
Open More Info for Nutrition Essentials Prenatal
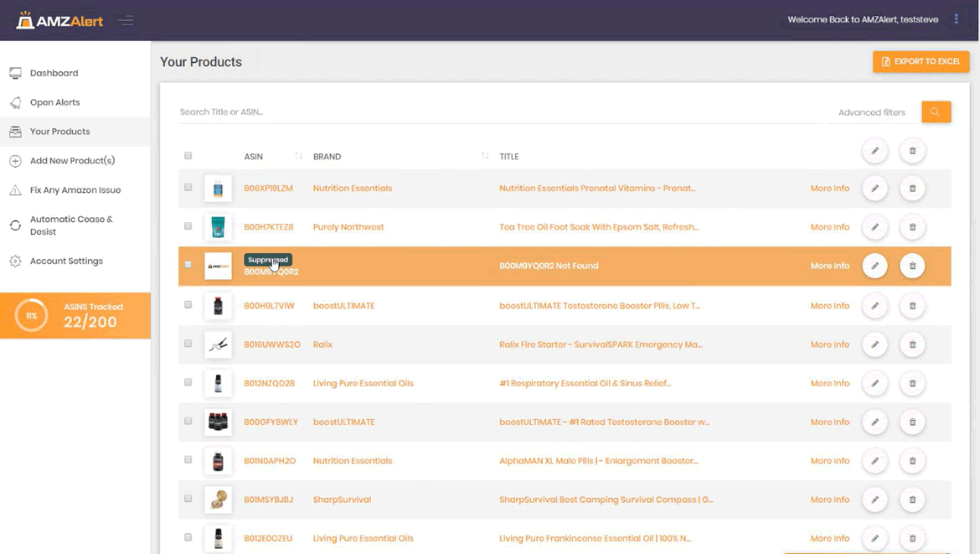[x=829, y=189]
